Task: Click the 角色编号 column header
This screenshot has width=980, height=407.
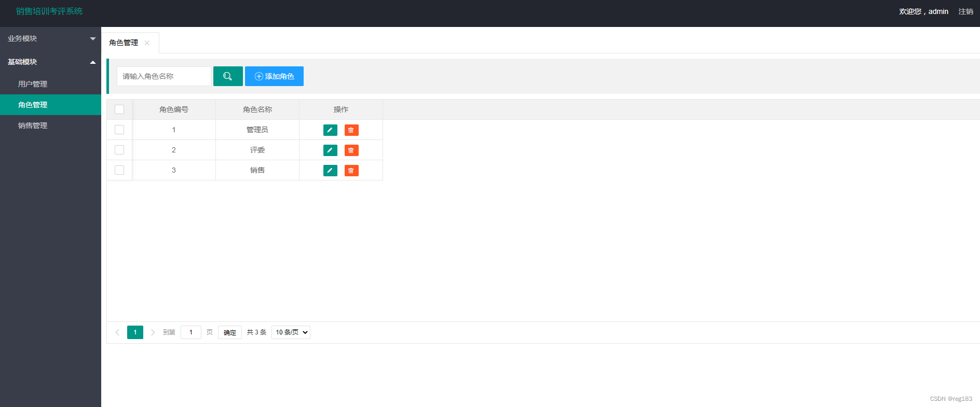Action: pos(174,109)
